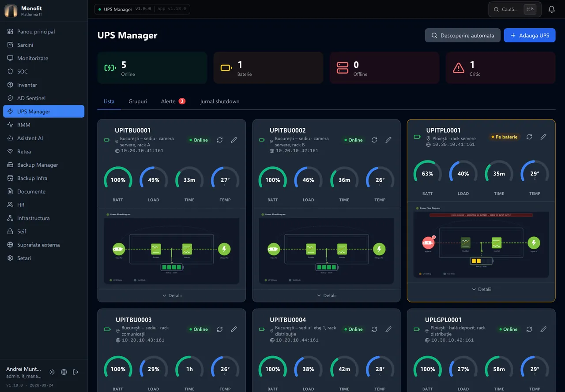Open Documente from the sidebar
Viewport: 565px width, 392px height.
point(44,191)
